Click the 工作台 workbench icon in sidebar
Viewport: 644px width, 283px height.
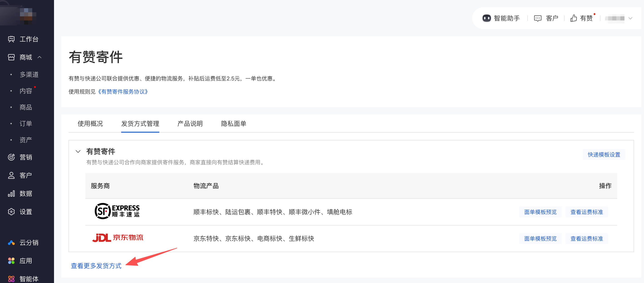(x=11, y=39)
